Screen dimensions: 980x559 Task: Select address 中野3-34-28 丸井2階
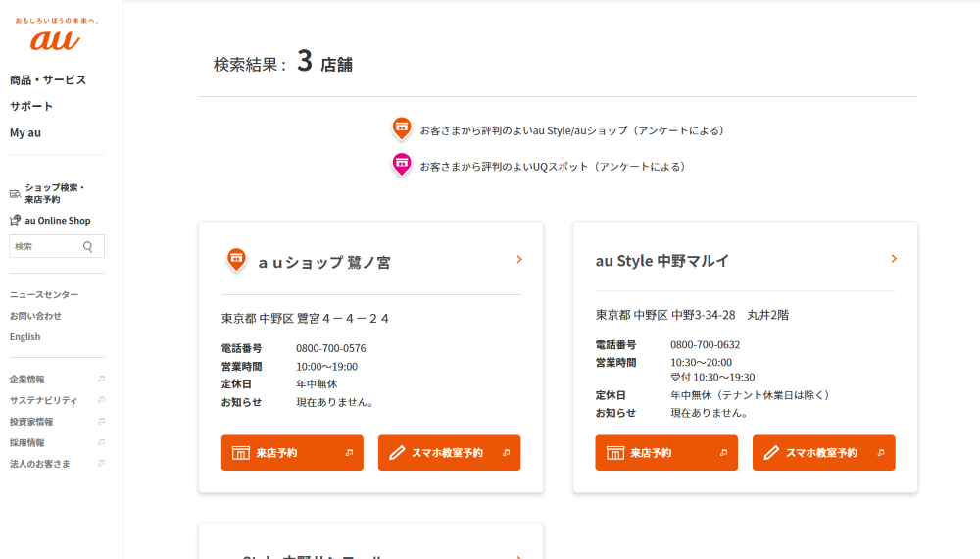730,315
